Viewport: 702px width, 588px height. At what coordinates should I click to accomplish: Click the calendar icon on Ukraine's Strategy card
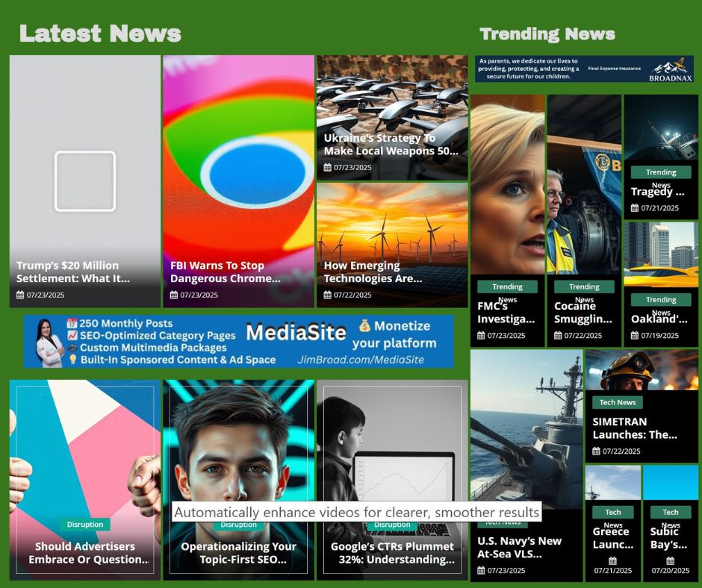pos(327,167)
